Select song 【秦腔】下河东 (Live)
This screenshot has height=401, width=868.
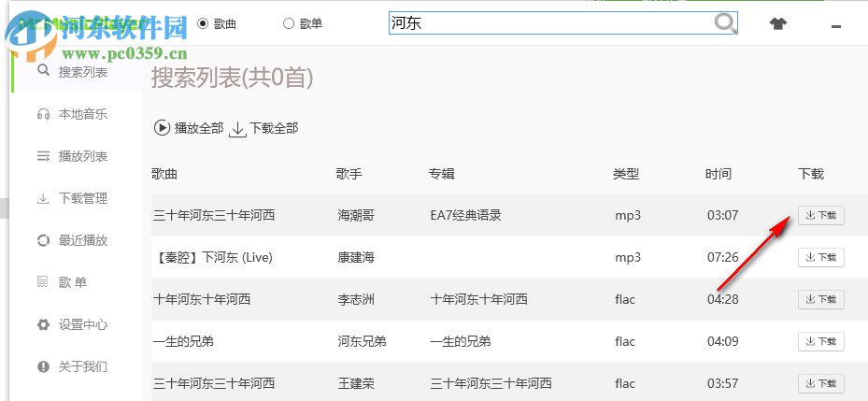(213, 258)
